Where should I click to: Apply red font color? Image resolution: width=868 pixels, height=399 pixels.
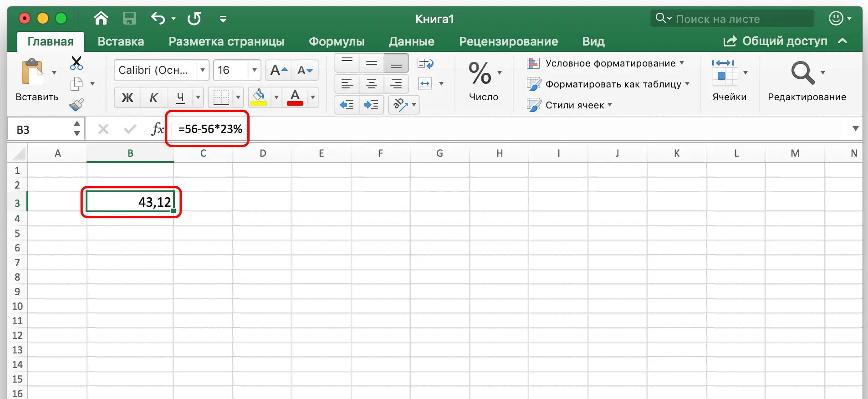tap(295, 97)
